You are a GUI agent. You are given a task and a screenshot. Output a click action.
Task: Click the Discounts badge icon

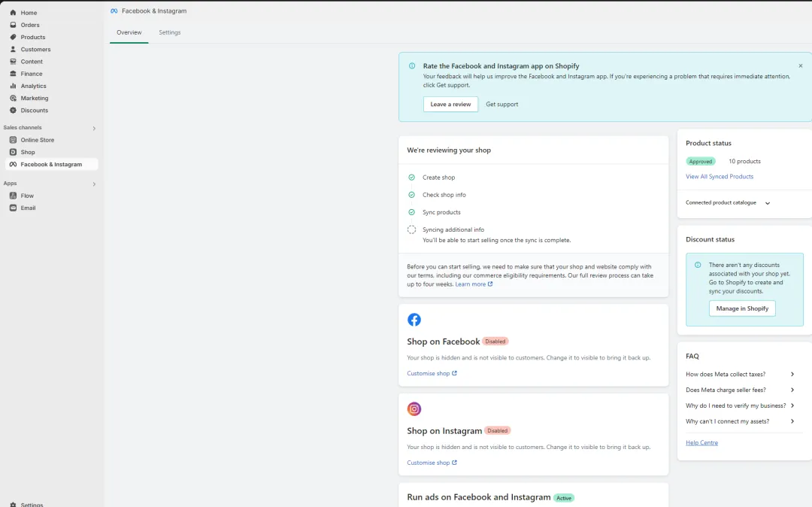pyautogui.click(x=13, y=110)
